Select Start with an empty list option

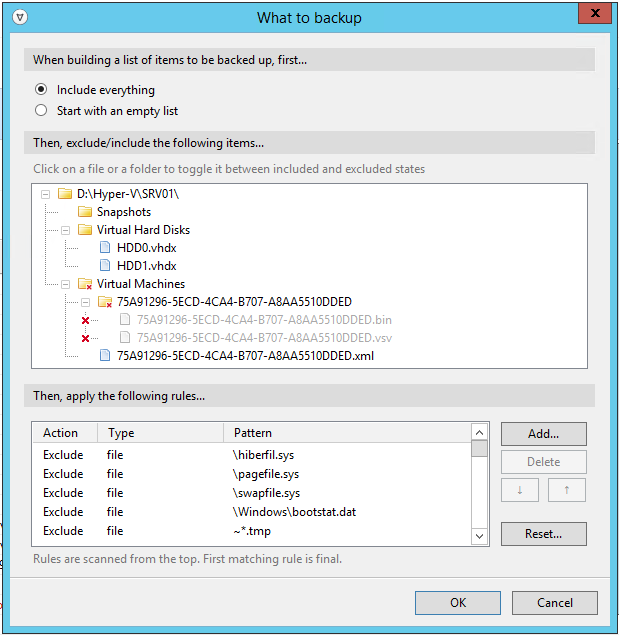click(x=41, y=111)
